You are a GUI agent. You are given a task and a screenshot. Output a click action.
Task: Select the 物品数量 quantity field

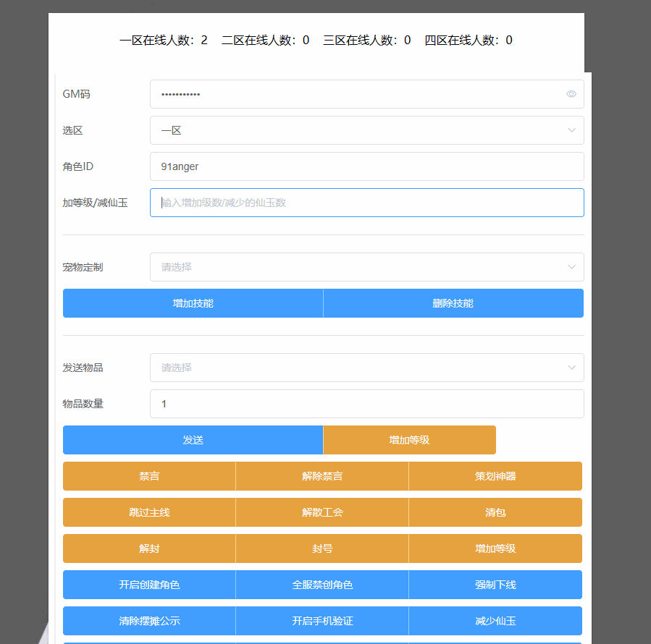(x=366, y=404)
